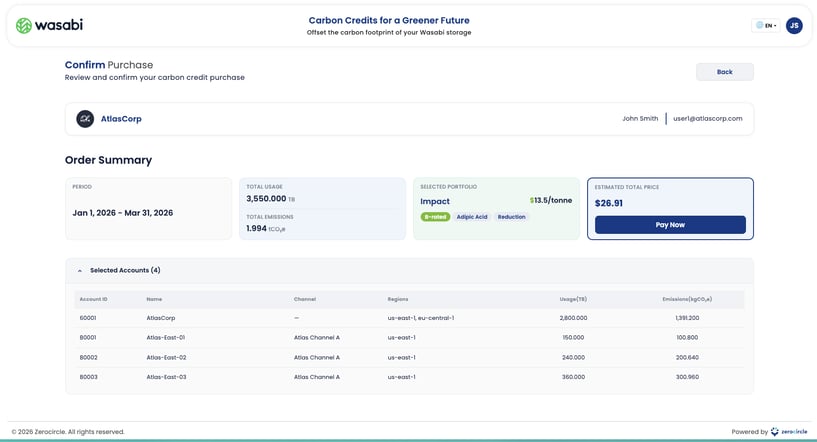The height and width of the screenshot is (442, 817).
Task: Click the AtlasCorp company logo icon
Action: click(85, 119)
